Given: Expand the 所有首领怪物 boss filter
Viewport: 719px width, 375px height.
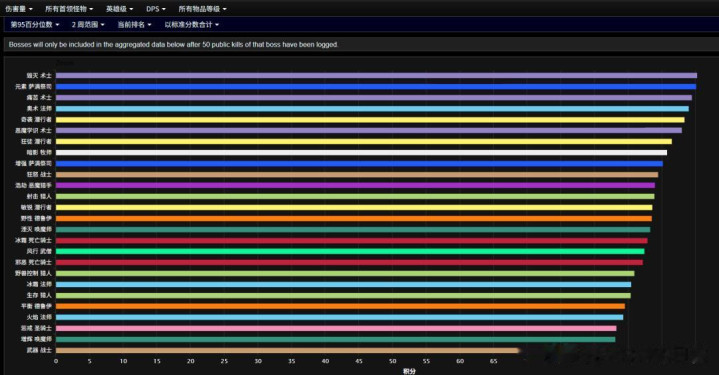Looking at the screenshot, I should click(69, 9).
